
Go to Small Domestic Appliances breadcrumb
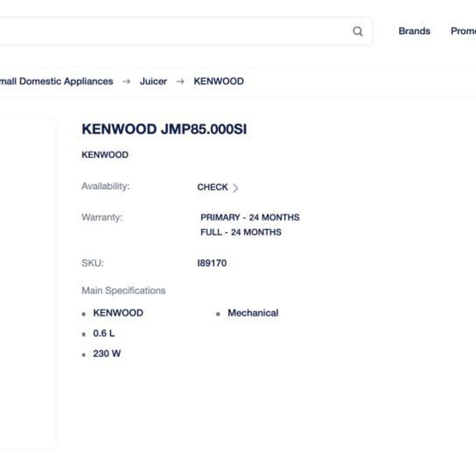pos(56,81)
